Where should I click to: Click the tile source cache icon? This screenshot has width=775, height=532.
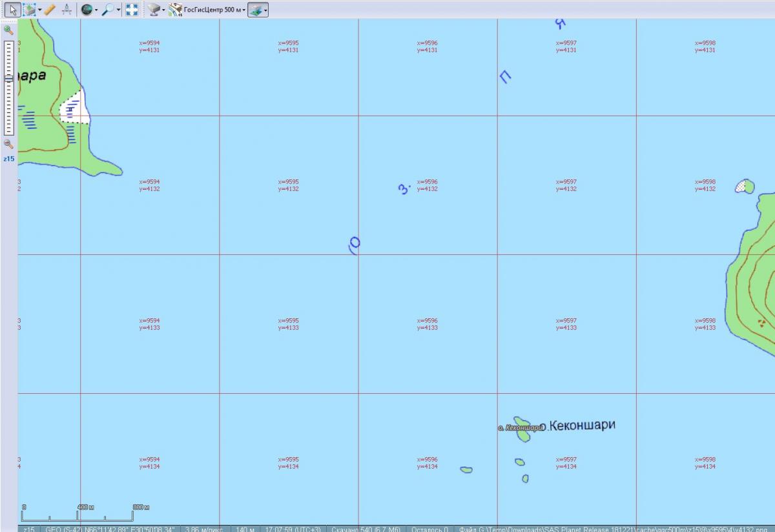(x=152, y=10)
